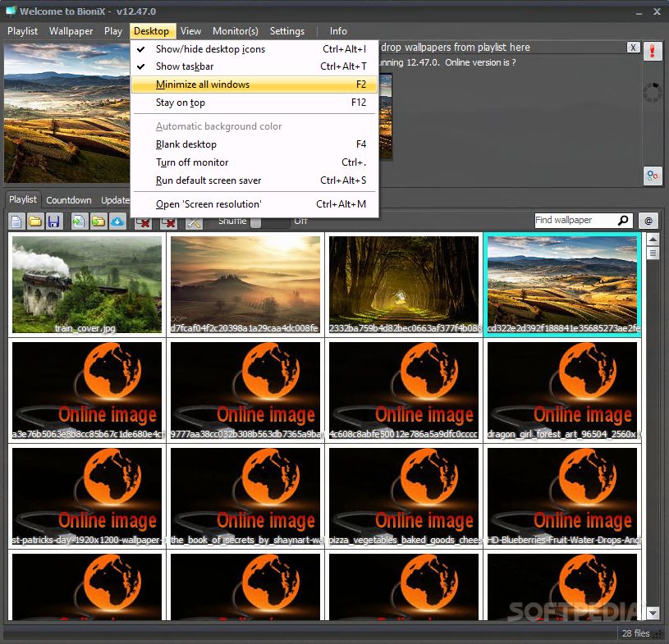Close the drop area with X button
Viewport: 669px width, 644px height.
point(633,48)
